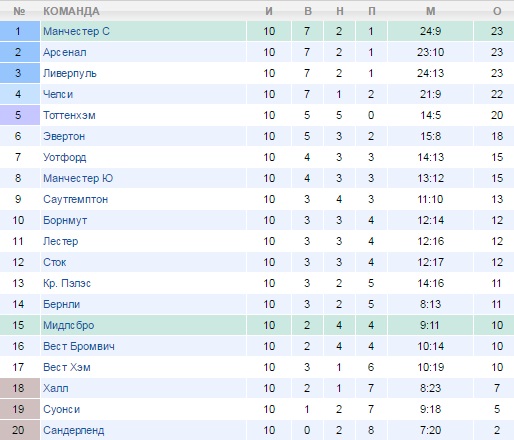
Task: Open the Вест Бромвич team link
Action: [79, 346]
